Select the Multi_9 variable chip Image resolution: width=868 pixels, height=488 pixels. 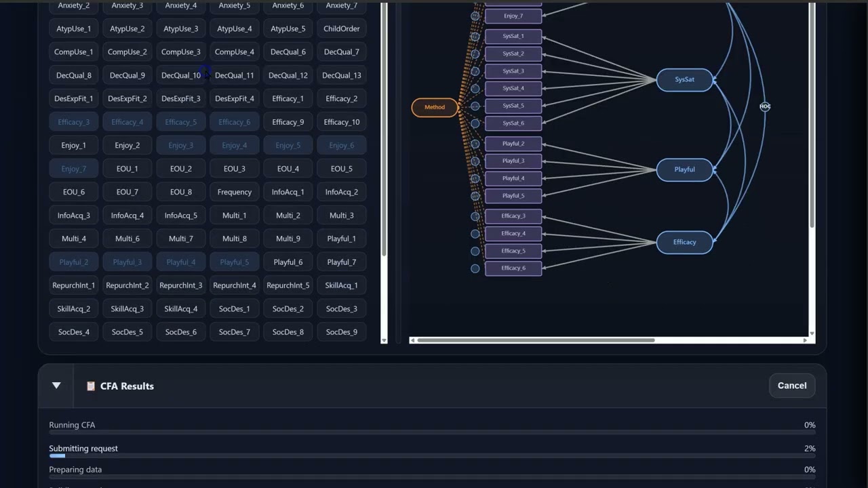(x=288, y=239)
